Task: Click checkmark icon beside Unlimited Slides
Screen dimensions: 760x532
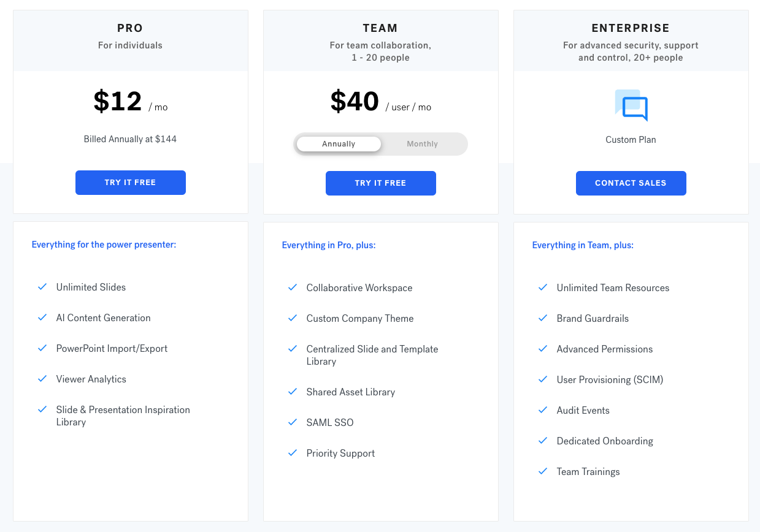Action: tap(42, 287)
